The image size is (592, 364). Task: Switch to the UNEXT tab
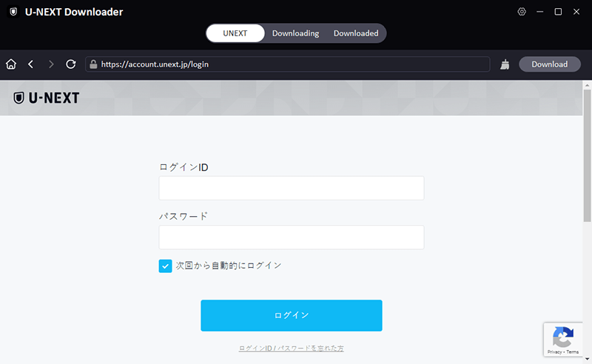(x=235, y=33)
